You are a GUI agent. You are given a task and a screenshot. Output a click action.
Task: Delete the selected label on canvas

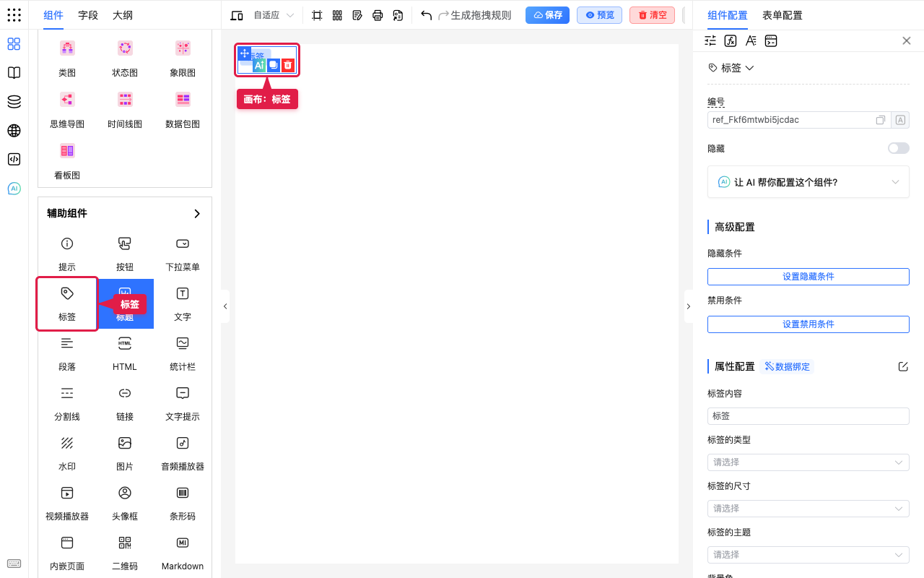pyautogui.click(x=288, y=65)
